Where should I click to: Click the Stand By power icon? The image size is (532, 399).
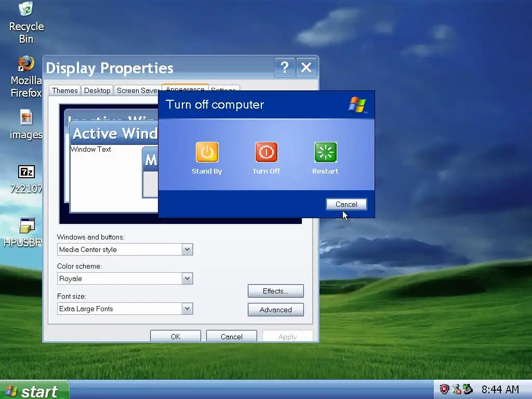(207, 152)
